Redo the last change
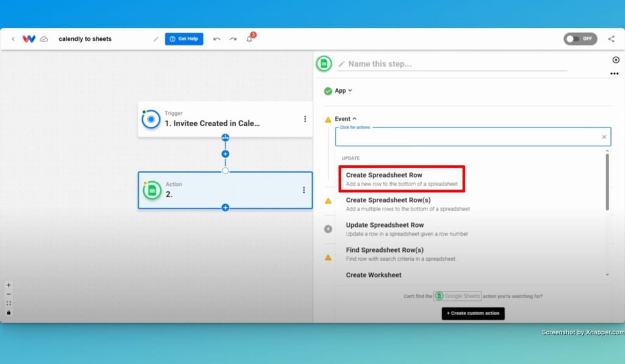Screen dimensions: 625x364 tap(233, 39)
